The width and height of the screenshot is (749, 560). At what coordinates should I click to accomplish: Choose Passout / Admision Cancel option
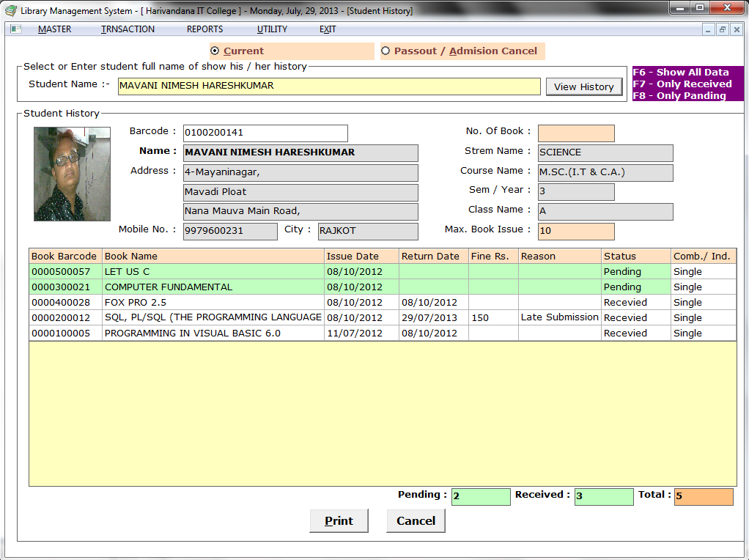point(385,51)
